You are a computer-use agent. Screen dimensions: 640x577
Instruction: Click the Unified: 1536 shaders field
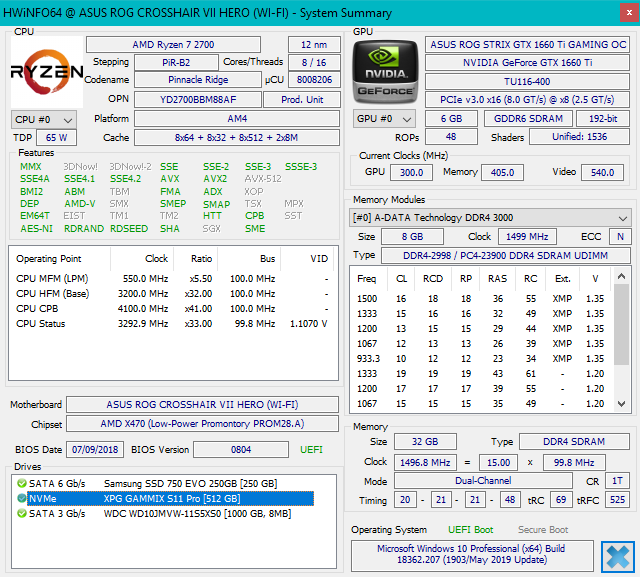(x=580, y=137)
